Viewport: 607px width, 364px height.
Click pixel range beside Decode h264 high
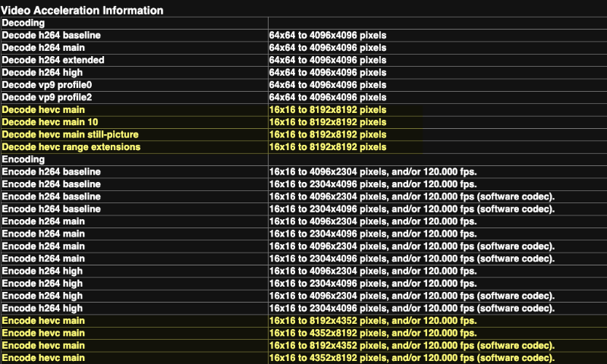(327, 73)
